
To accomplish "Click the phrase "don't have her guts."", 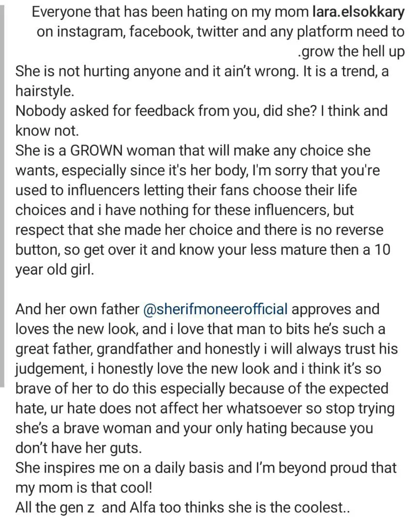I will pyautogui.click(x=79, y=448).
